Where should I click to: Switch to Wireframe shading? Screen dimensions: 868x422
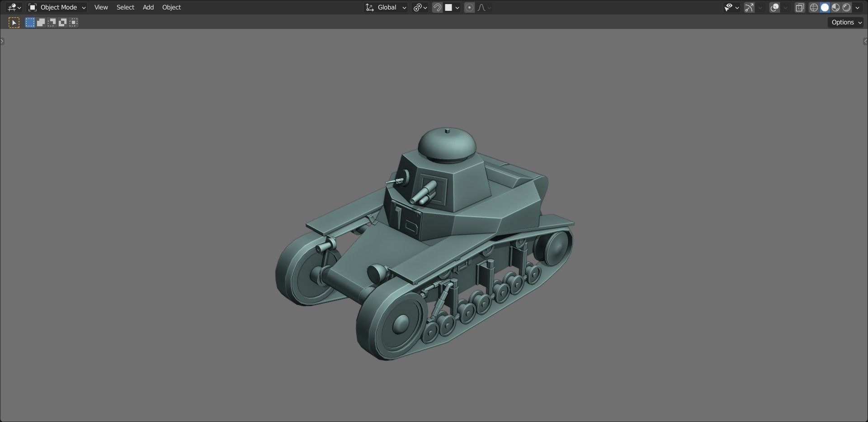814,7
